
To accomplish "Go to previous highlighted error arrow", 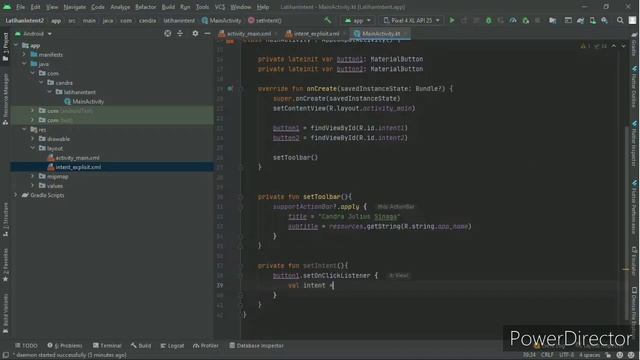I will coord(613,46).
